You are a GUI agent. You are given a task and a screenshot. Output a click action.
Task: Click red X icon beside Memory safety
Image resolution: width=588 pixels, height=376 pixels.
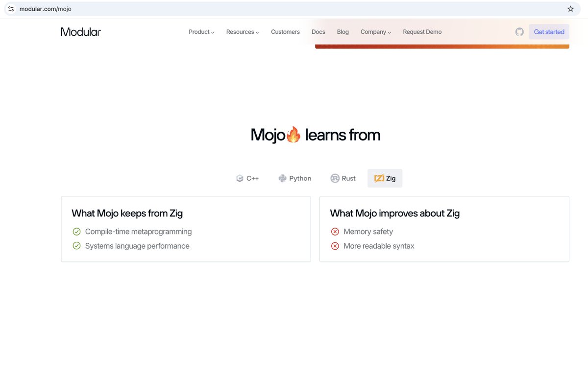coord(335,232)
